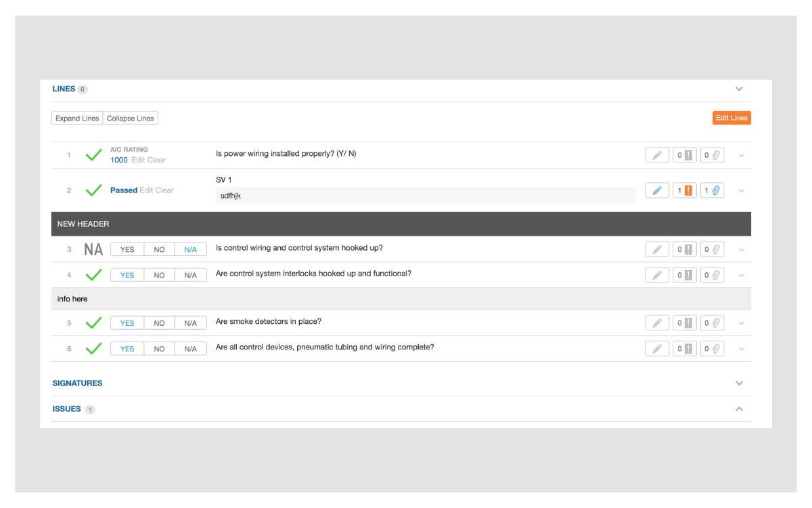812x508 pixels.
Task: Open the issue counter icon on line 3
Action: (x=684, y=249)
